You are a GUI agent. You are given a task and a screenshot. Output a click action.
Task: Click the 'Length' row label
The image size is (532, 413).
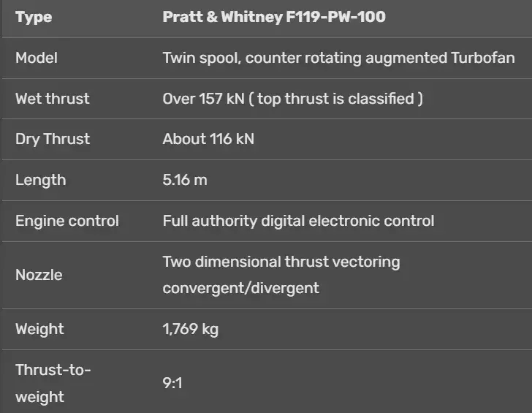[x=41, y=180]
